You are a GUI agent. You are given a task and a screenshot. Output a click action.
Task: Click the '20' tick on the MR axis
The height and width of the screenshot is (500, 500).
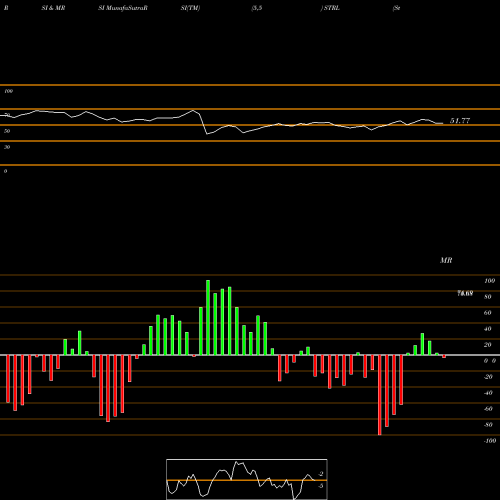click(x=488, y=345)
